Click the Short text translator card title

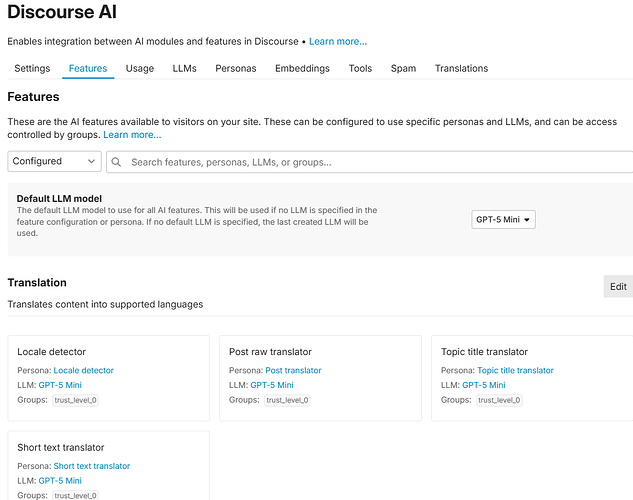(x=61, y=448)
